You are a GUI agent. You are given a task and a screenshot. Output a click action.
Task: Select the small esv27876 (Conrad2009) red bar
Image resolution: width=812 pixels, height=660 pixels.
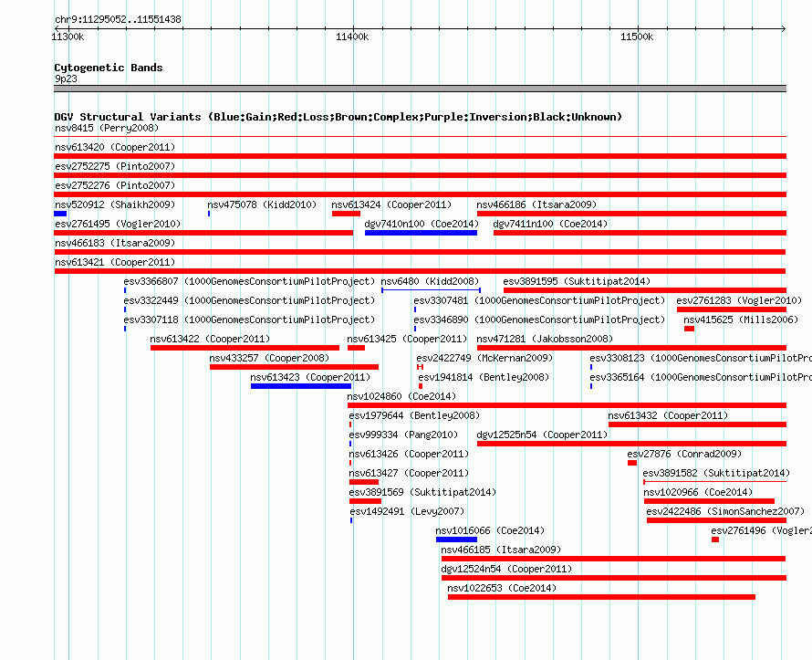coord(632,463)
